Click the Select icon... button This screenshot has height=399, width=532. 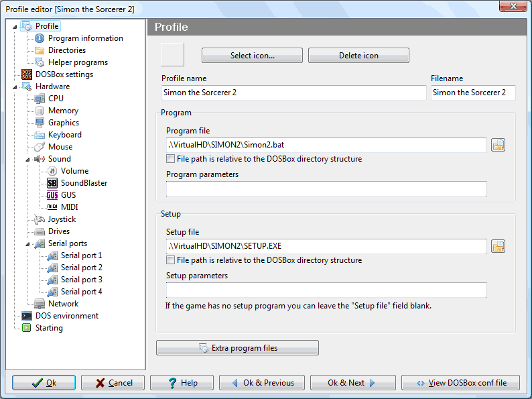click(252, 56)
